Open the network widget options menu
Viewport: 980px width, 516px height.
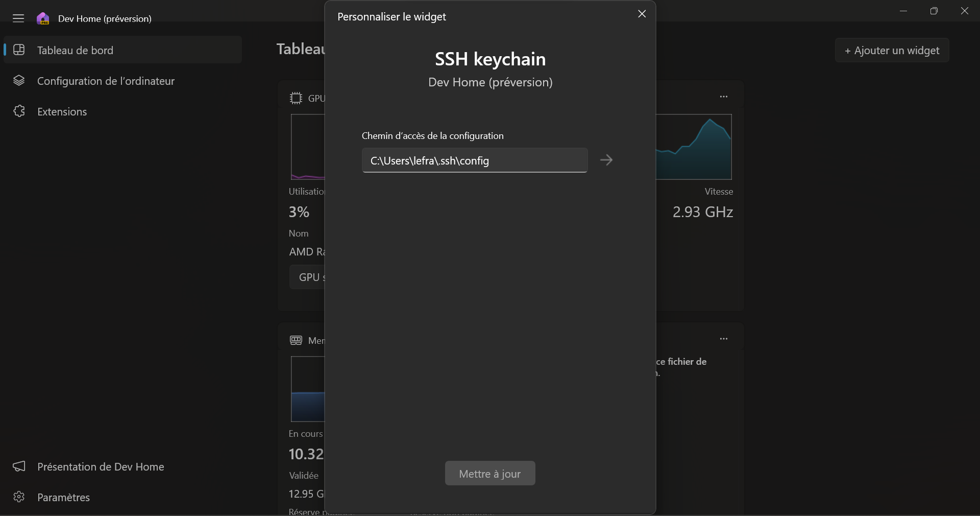pyautogui.click(x=724, y=338)
